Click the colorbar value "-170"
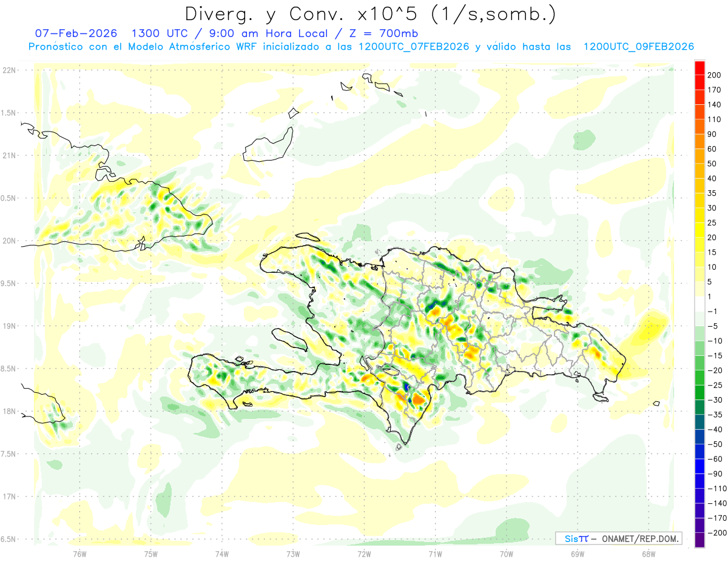 716,518
